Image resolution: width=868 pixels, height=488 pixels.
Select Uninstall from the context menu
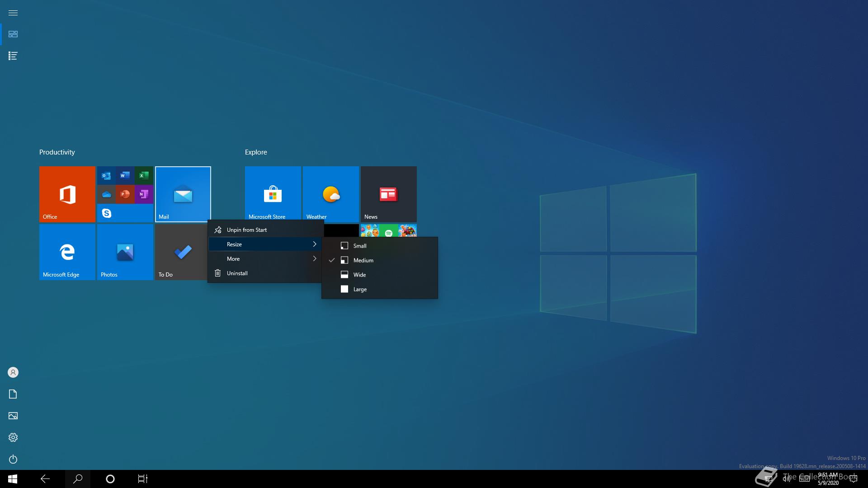coord(265,273)
